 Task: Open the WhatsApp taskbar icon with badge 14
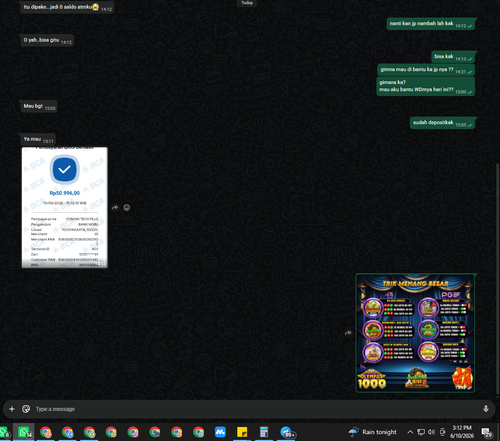point(24,432)
